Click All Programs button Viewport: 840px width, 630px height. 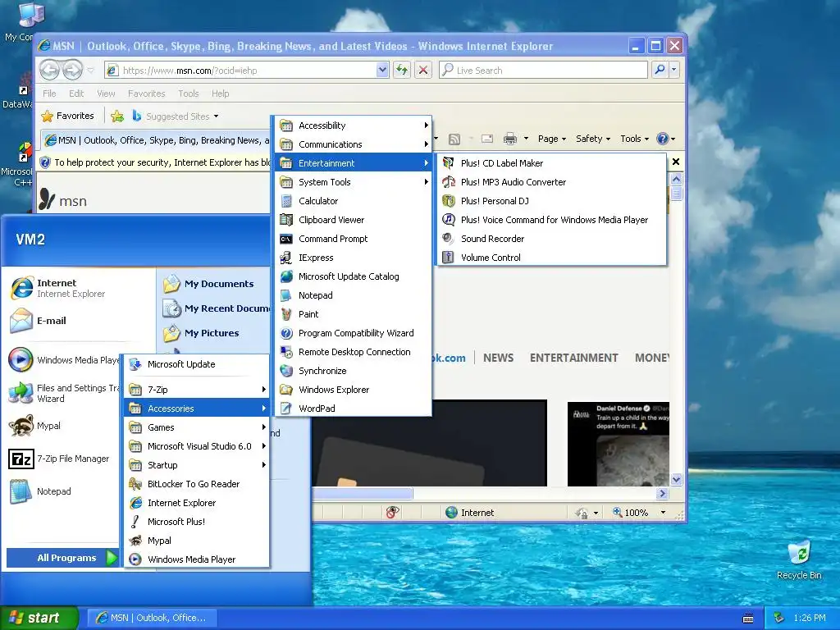click(x=62, y=558)
